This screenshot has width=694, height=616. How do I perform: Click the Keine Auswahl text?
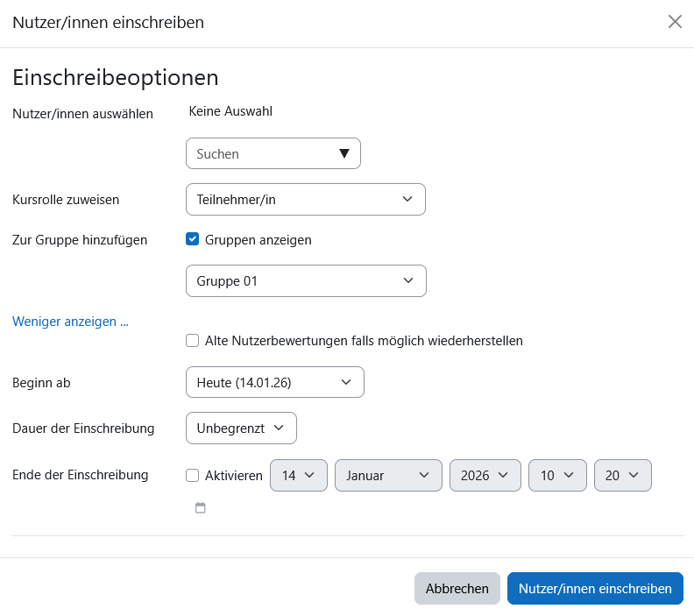pos(230,111)
